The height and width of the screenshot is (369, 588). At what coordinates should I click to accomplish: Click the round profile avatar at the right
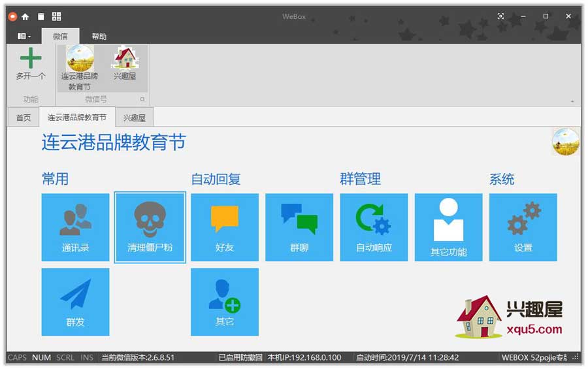[566, 142]
